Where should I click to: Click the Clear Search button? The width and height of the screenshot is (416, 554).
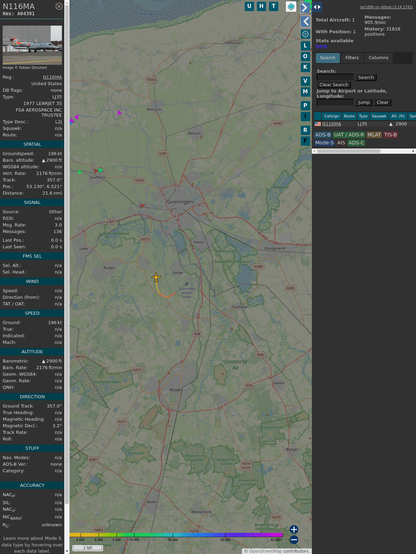click(x=334, y=84)
